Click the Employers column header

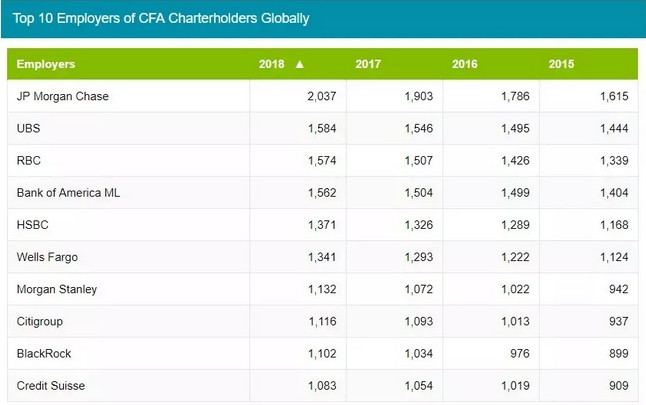coord(46,65)
